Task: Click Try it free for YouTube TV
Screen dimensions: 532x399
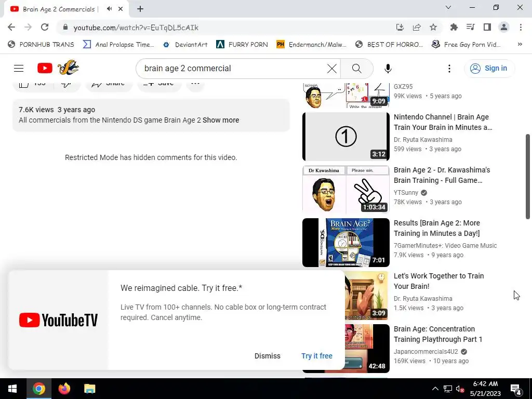Action: click(x=316, y=356)
